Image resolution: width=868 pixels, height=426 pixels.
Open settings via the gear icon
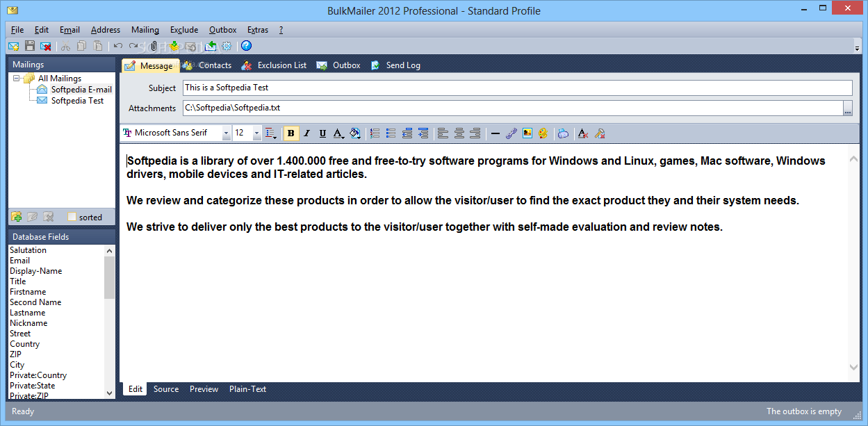(227, 46)
